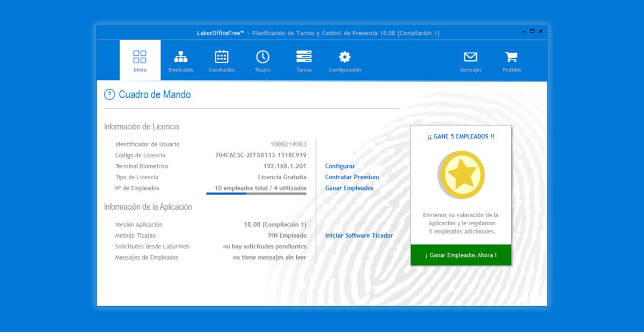Click the GANE 5 EMPLEADOS promo heading
644x332 pixels.
(x=460, y=137)
